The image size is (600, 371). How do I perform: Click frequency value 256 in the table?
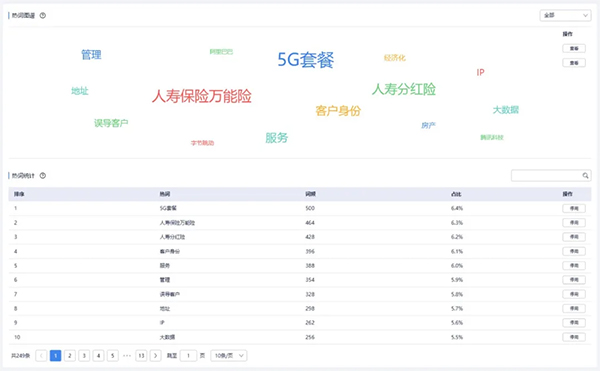(x=310, y=337)
